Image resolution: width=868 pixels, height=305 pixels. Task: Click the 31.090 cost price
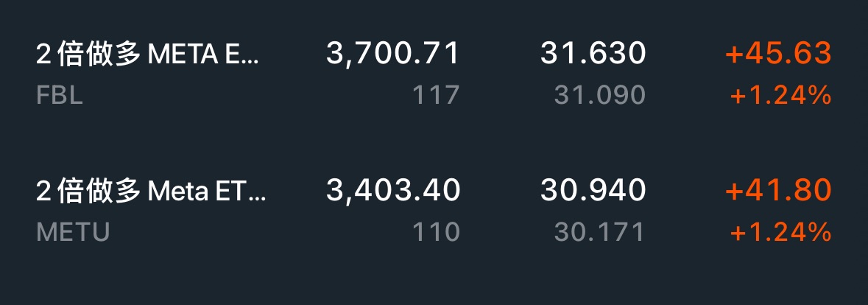(599, 95)
